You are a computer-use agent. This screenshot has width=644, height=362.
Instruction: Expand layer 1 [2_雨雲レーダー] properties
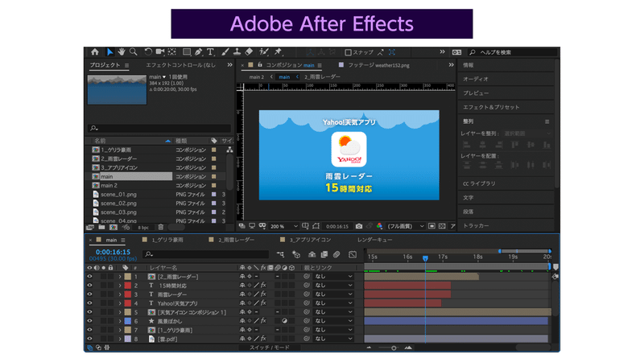point(120,277)
